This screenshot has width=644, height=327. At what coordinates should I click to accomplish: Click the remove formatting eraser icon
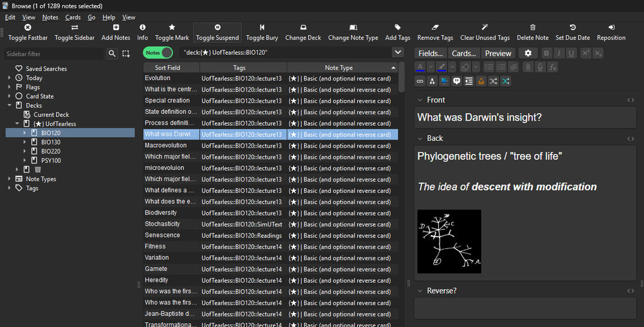coord(465,67)
